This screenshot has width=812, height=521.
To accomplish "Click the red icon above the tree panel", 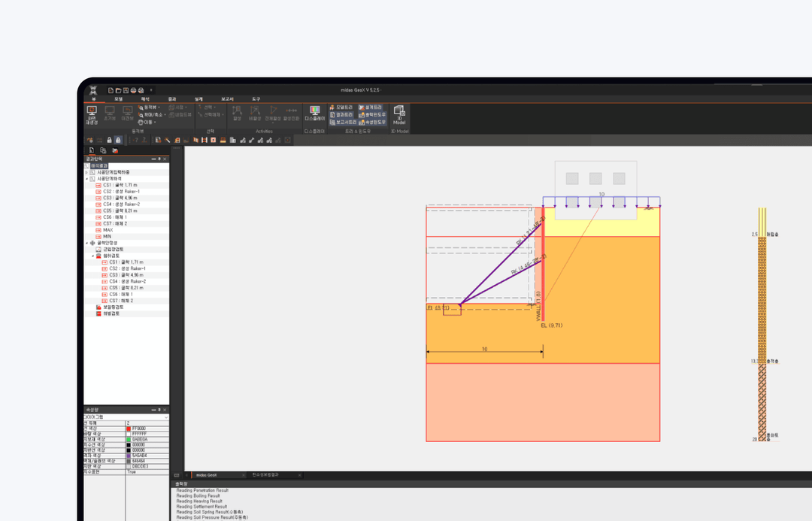I will click(x=115, y=150).
